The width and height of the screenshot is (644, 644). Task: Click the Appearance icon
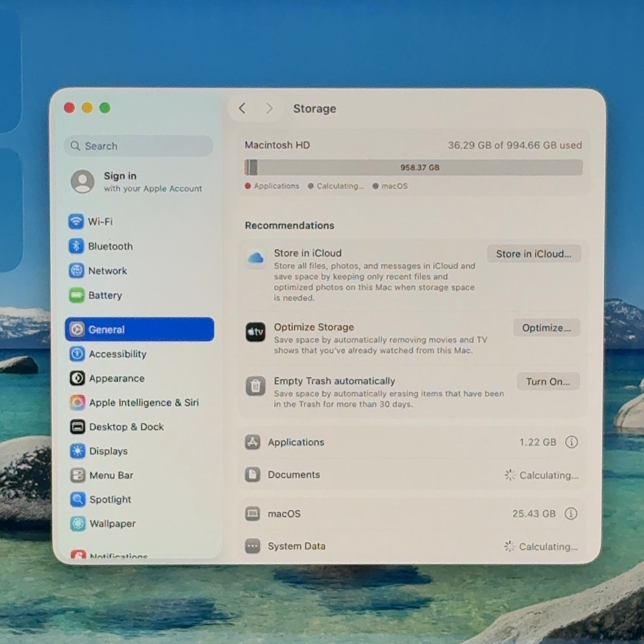[x=77, y=378]
